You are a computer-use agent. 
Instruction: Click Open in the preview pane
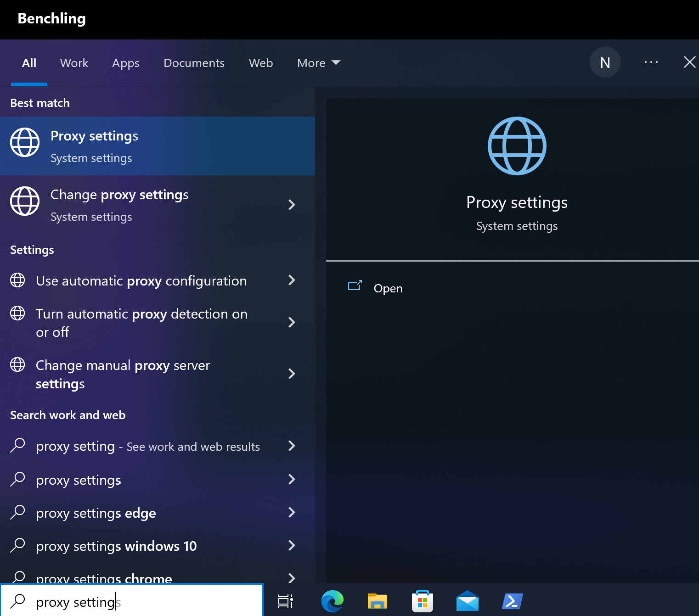(x=388, y=288)
